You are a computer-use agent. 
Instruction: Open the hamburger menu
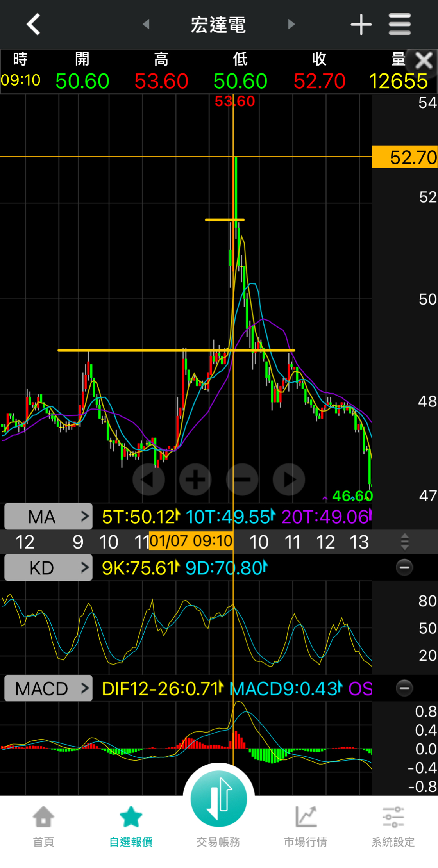click(x=400, y=25)
